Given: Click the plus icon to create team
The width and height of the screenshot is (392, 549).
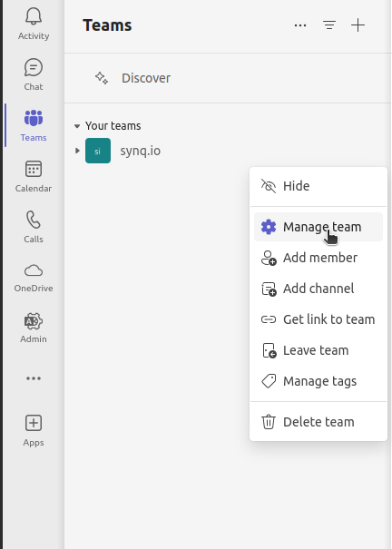Looking at the screenshot, I should pos(358,25).
